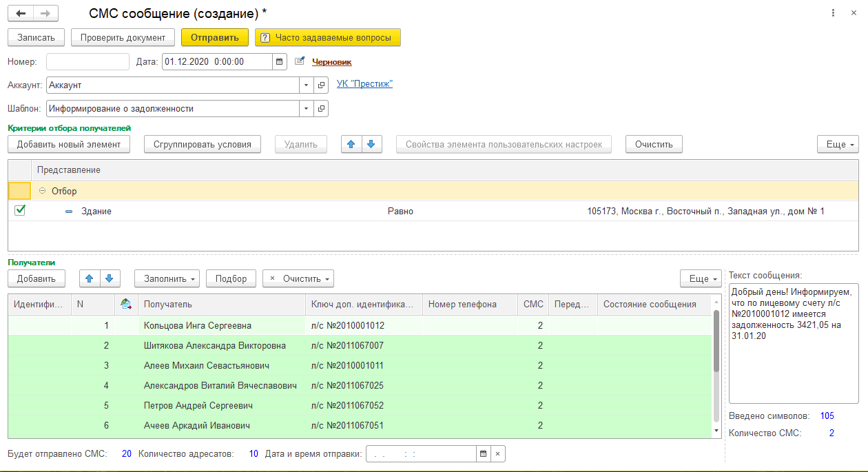
Task: Select recipient Александров Виталий Вячеславович
Action: point(220,385)
